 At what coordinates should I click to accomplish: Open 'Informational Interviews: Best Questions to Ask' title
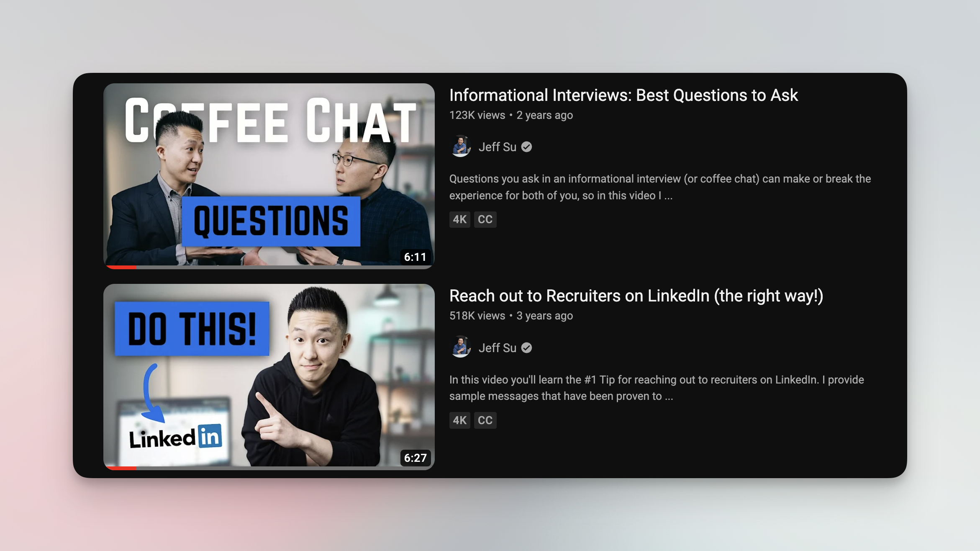[623, 95]
